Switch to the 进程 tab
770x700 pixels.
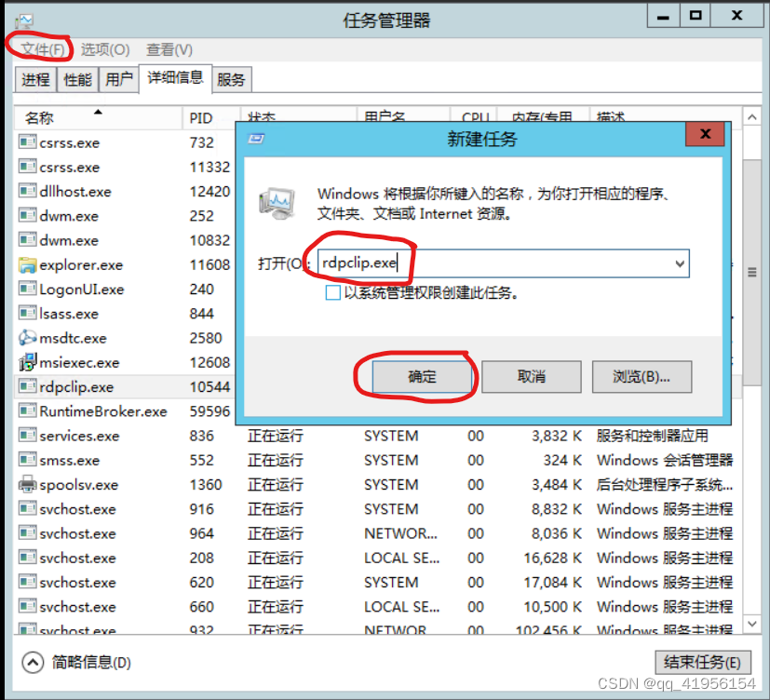coord(35,79)
